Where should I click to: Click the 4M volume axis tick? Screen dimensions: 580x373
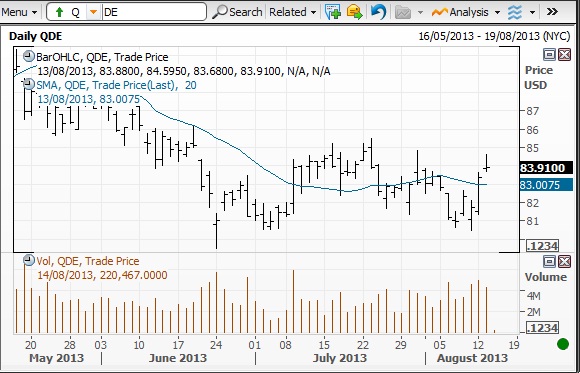[x=533, y=296]
